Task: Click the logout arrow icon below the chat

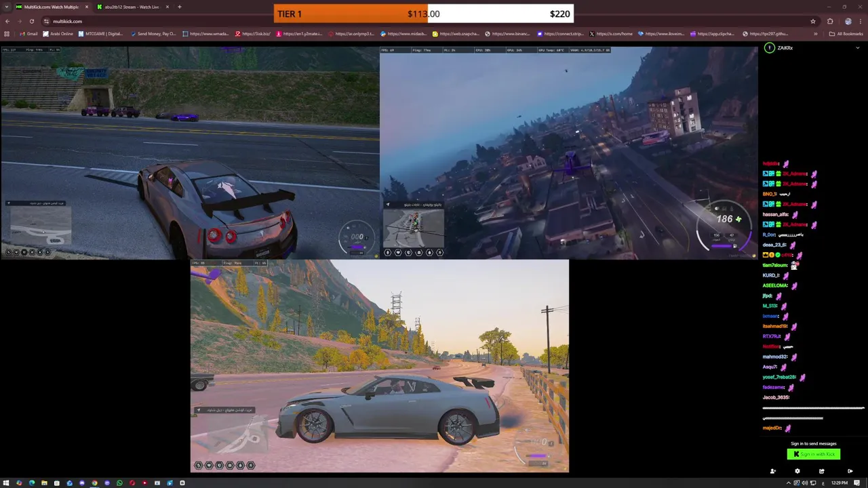Action: 850,471
